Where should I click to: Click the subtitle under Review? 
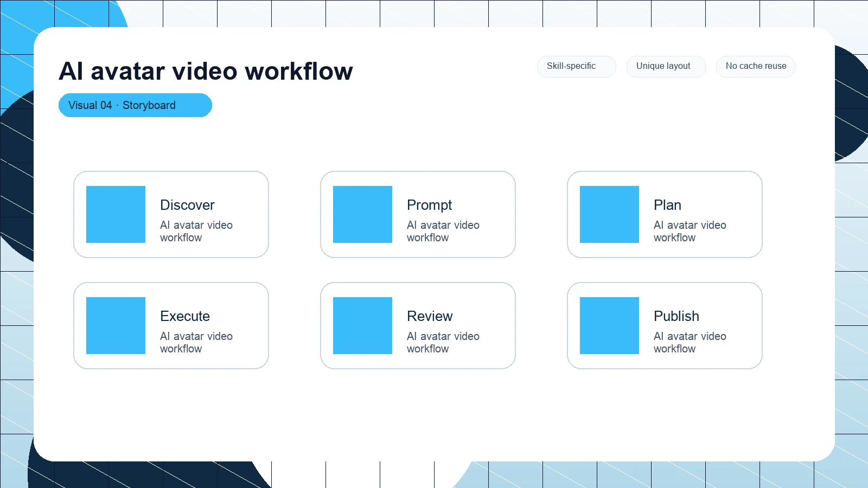(x=443, y=342)
